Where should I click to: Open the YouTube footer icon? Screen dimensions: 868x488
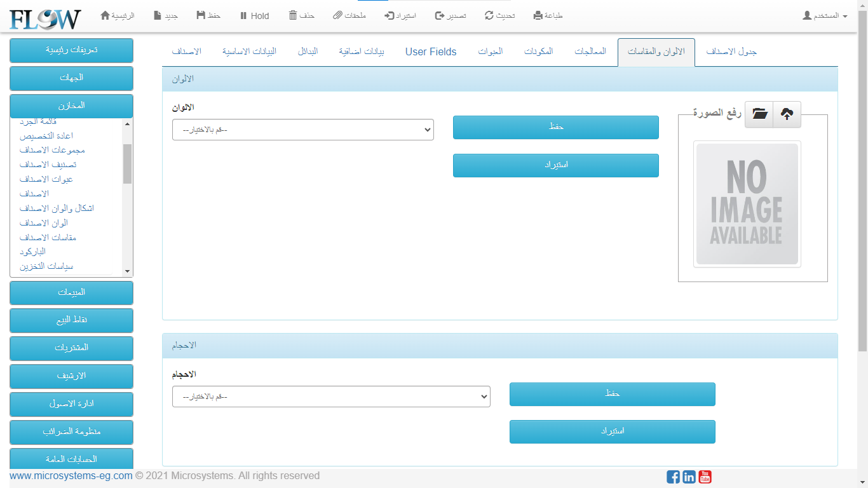point(705,477)
